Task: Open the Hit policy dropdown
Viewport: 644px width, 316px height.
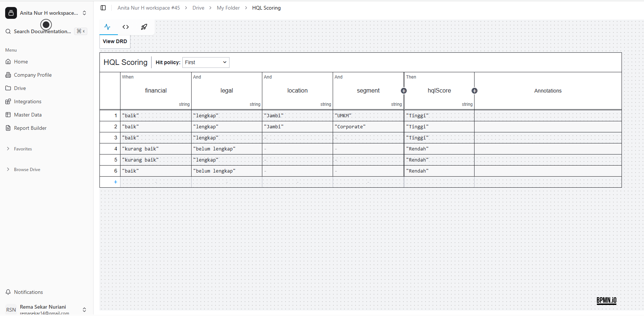Action: click(206, 62)
